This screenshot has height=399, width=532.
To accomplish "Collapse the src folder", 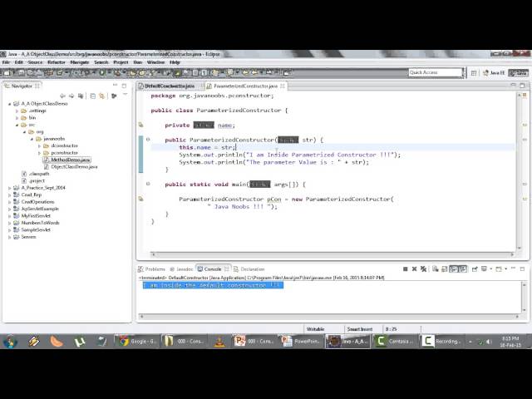I will [17, 125].
